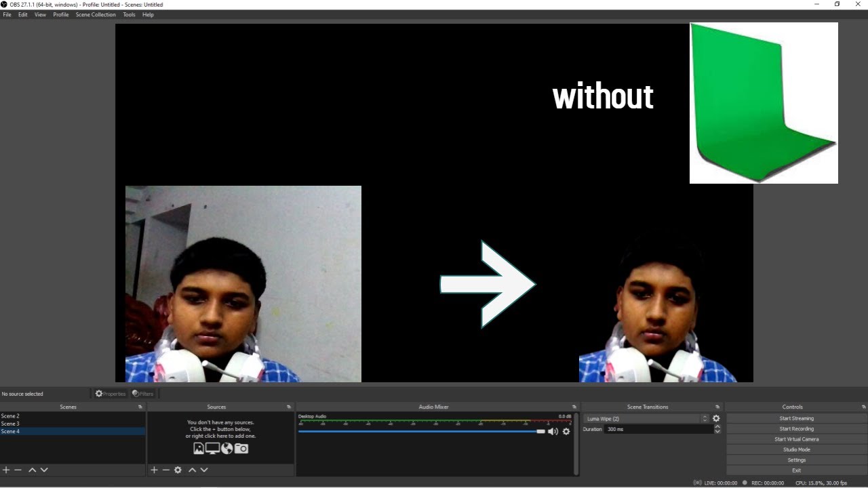Click the green screen image in preview
Viewport: 868px width, 488px height.
tap(764, 103)
